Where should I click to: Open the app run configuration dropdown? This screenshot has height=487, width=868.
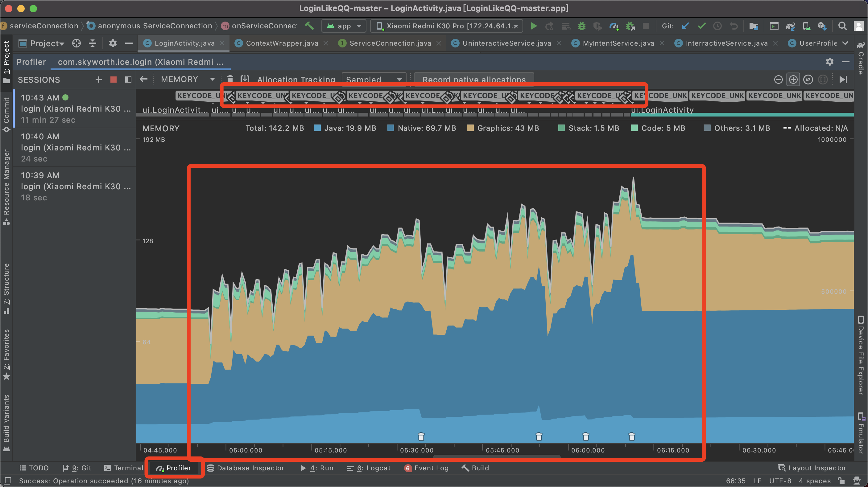(x=344, y=26)
